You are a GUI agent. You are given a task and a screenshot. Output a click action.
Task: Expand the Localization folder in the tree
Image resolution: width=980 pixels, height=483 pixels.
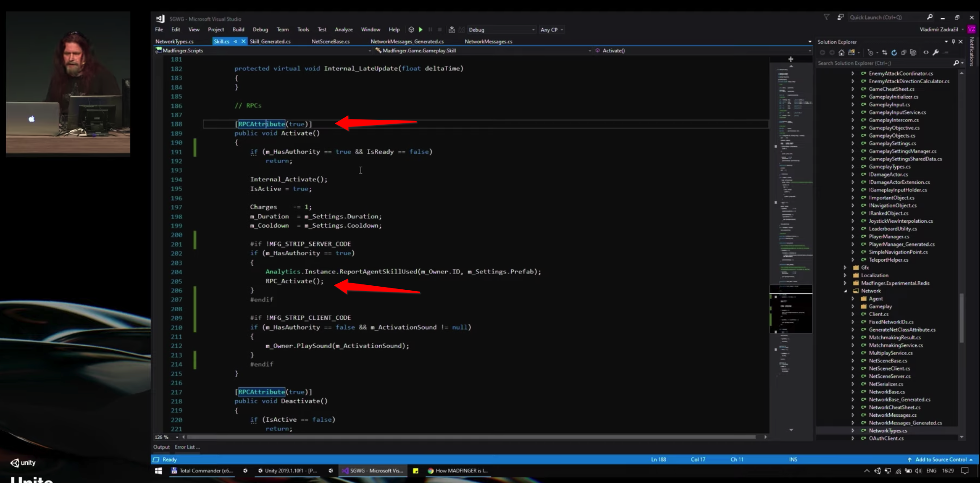click(845, 275)
